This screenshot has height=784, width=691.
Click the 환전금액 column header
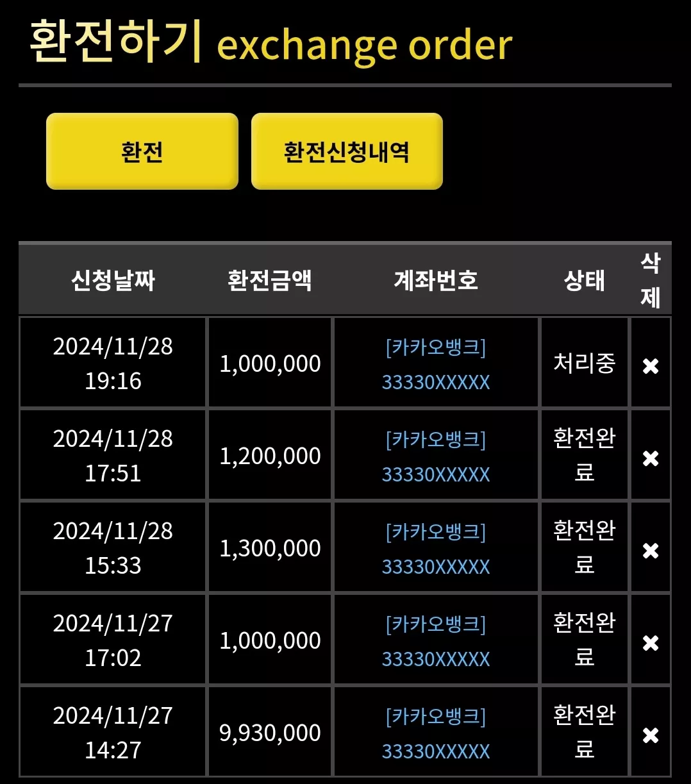270,280
